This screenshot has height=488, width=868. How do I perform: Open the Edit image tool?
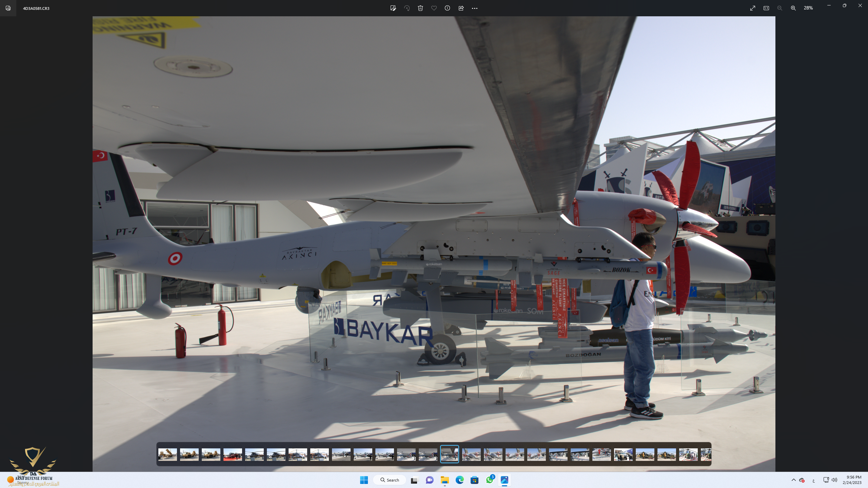click(x=393, y=8)
